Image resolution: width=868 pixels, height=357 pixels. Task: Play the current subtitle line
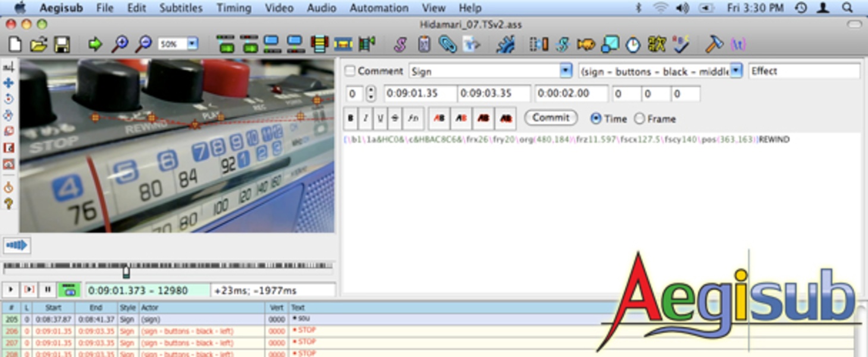click(29, 290)
